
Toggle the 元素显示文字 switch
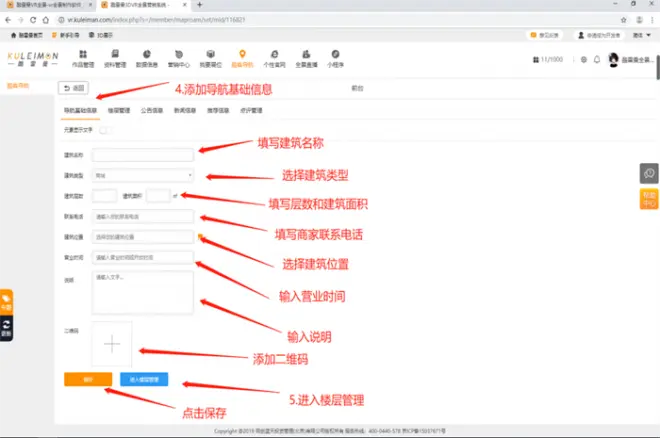click(x=105, y=130)
